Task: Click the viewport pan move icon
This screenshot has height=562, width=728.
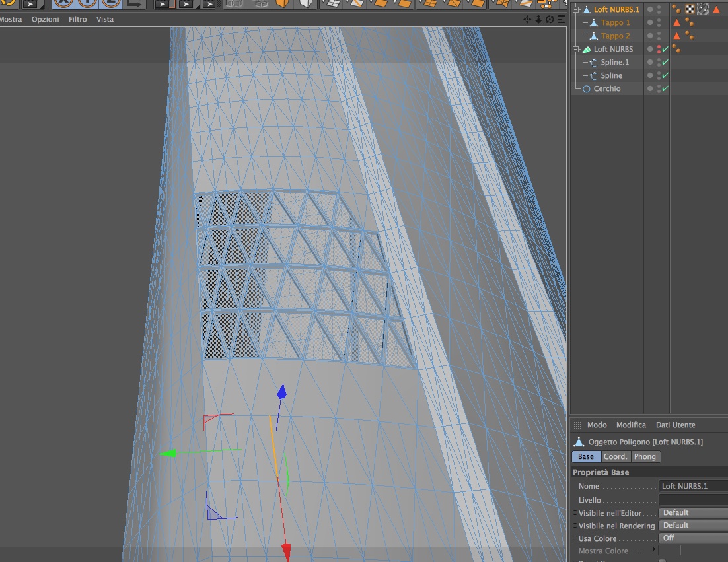Action: 527,19
